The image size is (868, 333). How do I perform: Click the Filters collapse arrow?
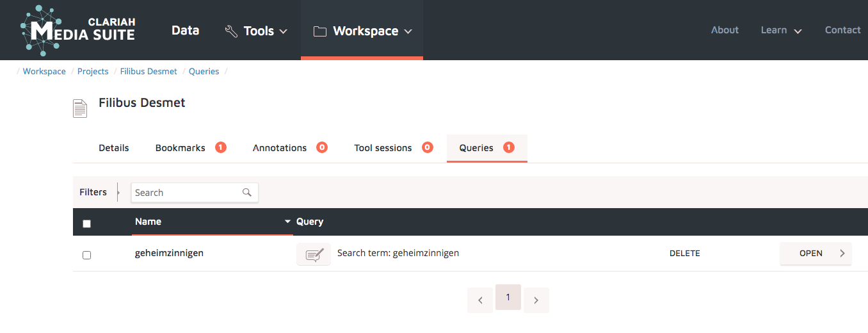(118, 192)
